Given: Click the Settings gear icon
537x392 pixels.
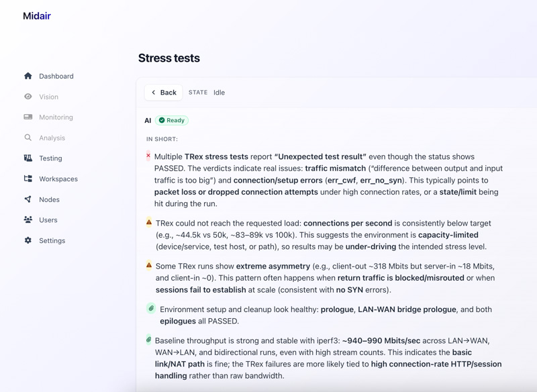Looking at the screenshot, I should [28, 240].
